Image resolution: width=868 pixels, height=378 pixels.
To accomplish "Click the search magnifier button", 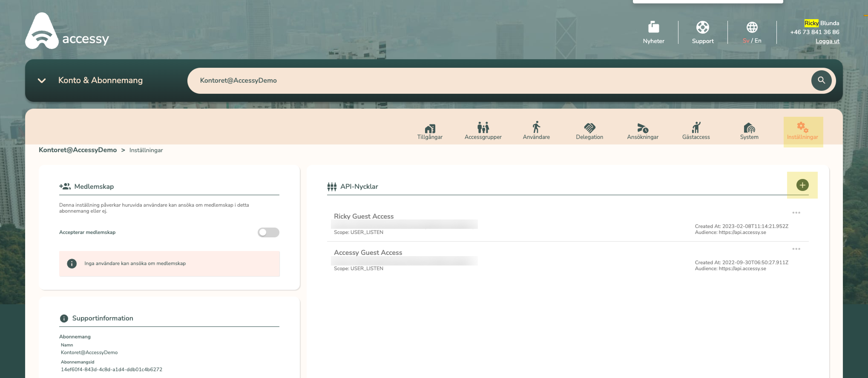I will point(821,80).
